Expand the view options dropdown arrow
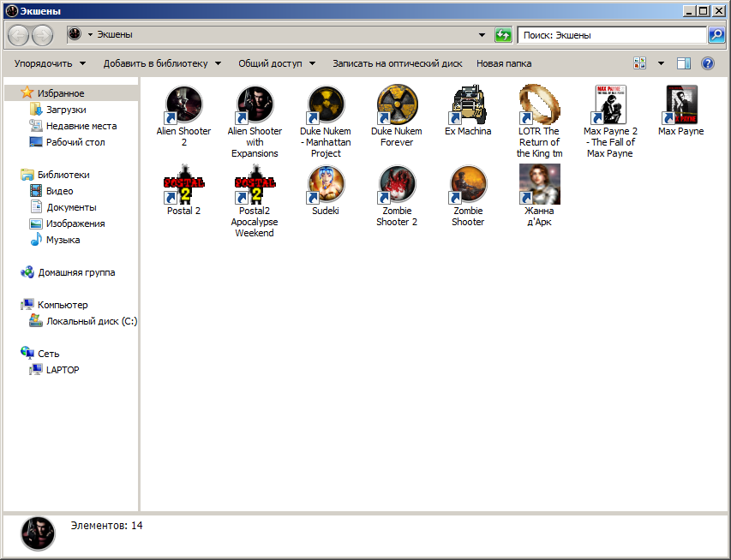The height and width of the screenshot is (560, 731). 661,63
